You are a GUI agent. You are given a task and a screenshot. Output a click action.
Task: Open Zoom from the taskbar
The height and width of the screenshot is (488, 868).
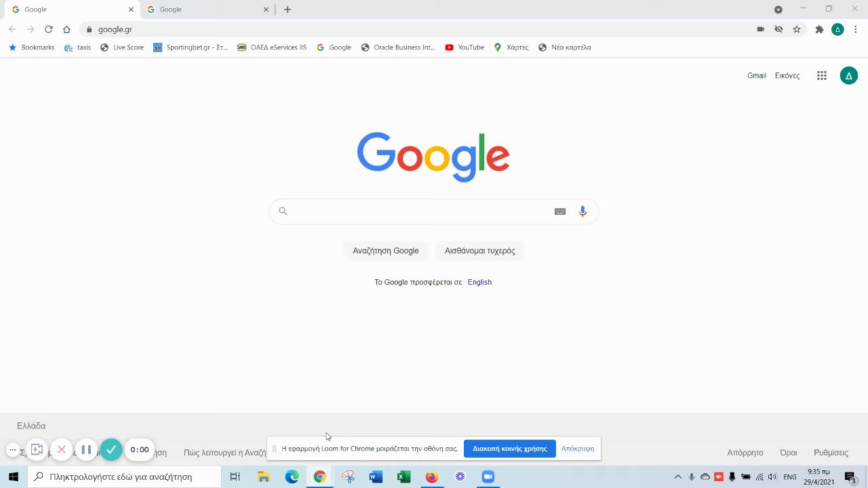(x=488, y=477)
